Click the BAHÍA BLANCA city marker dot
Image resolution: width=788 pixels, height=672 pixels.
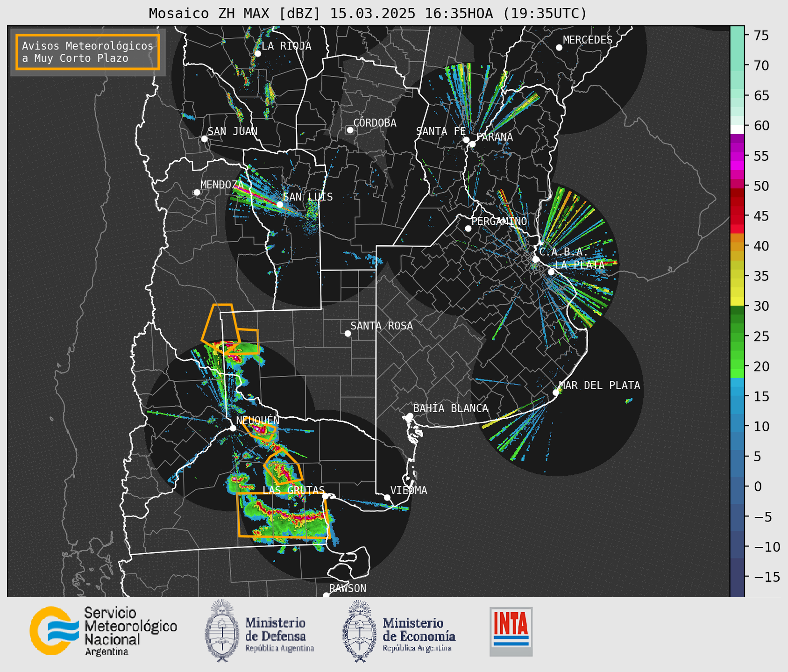coord(410,416)
